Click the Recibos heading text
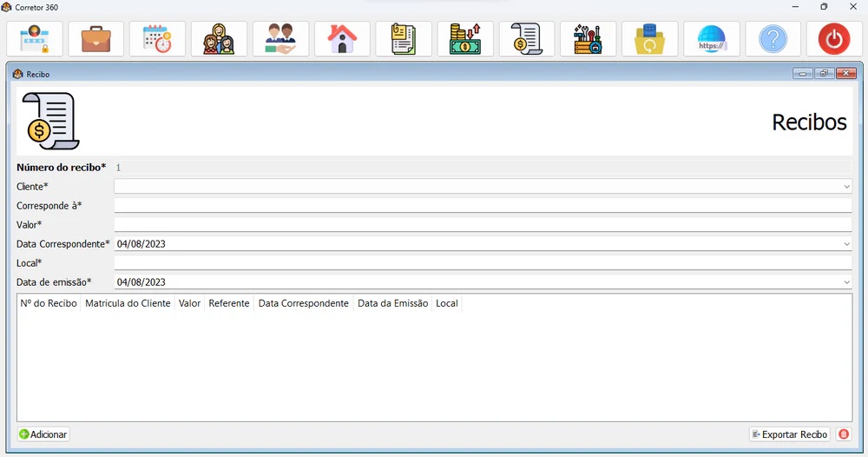868x457 pixels. point(809,122)
